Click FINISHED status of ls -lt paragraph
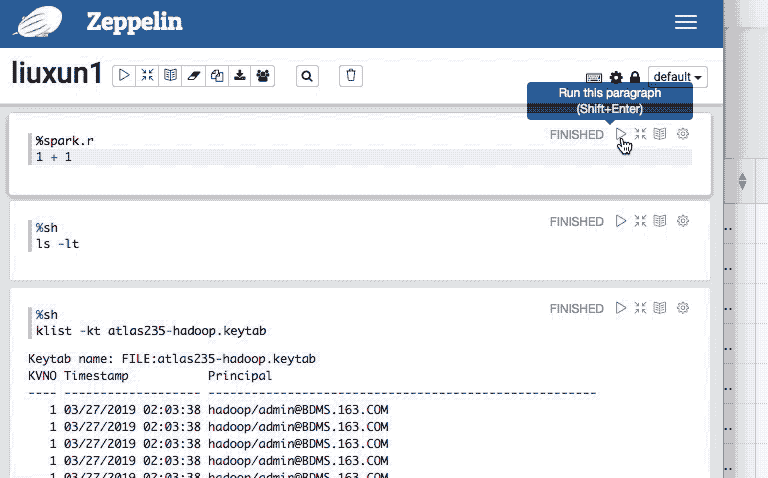 click(x=576, y=222)
